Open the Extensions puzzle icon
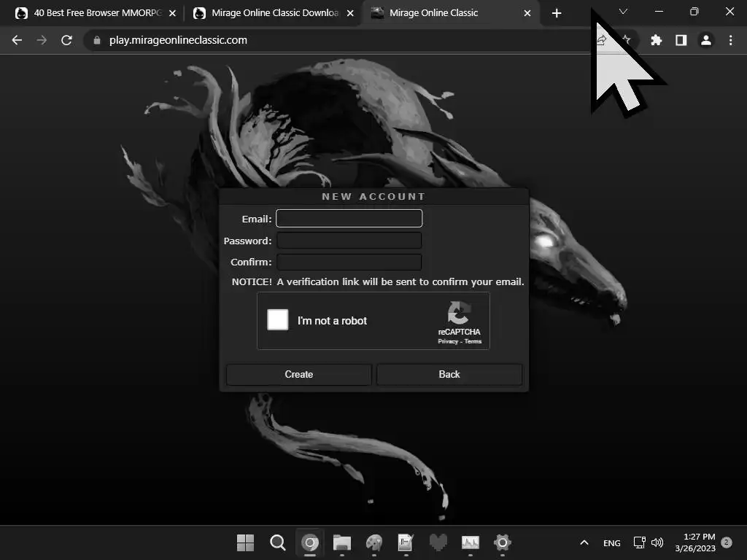Viewport: 747px width, 560px height. [x=657, y=41]
